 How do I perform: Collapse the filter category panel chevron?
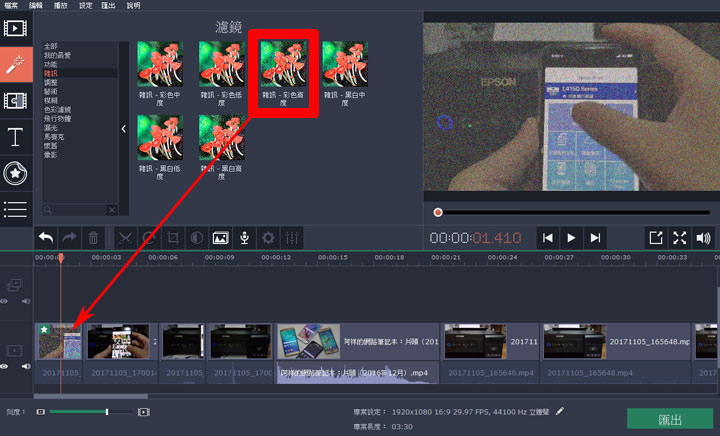point(124,129)
